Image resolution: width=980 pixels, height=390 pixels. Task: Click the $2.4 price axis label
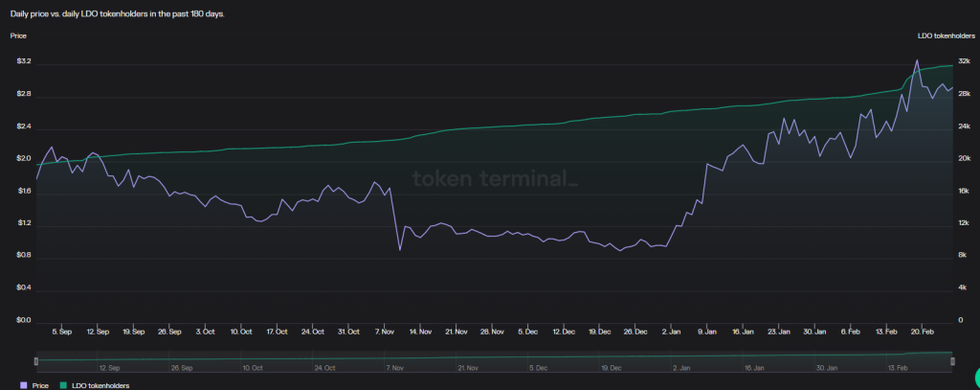click(x=24, y=127)
